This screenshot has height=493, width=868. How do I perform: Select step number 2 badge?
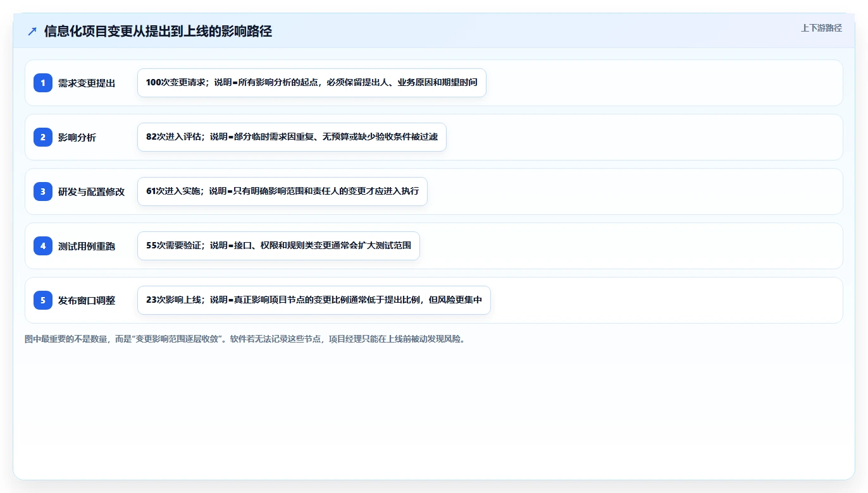pyautogui.click(x=43, y=137)
